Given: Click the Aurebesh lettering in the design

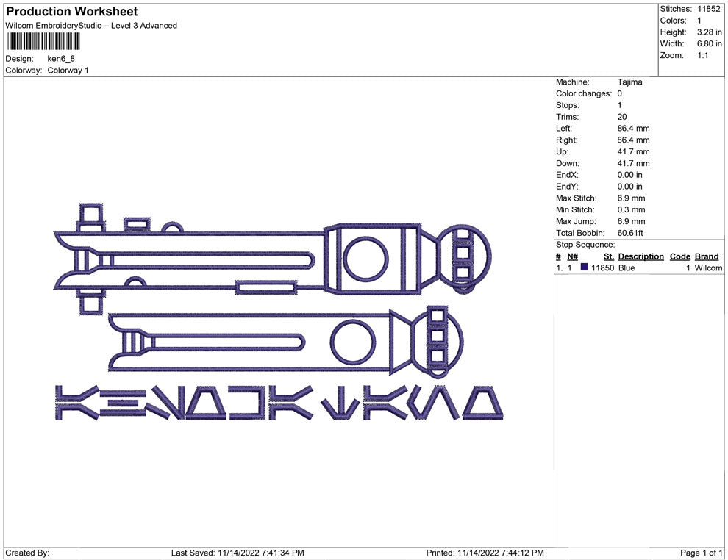Looking at the screenshot, I should pyautogui.click(x=279, y=403).
